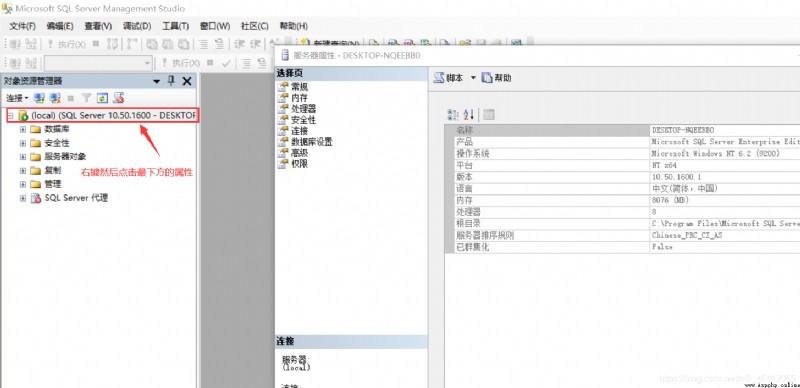The height and width of the screenshot is (388, 800).
Task: Open the available databases combo box
Action: pos(98,63)
